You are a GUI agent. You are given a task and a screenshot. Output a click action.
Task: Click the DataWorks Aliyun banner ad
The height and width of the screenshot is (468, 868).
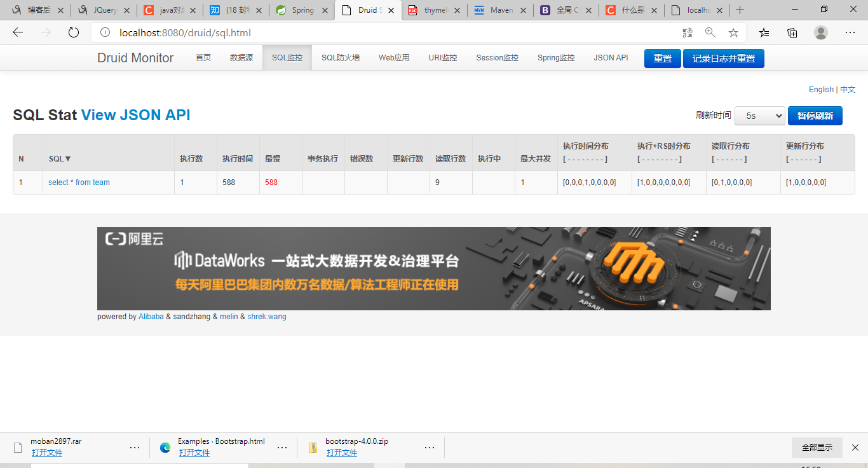434,268
